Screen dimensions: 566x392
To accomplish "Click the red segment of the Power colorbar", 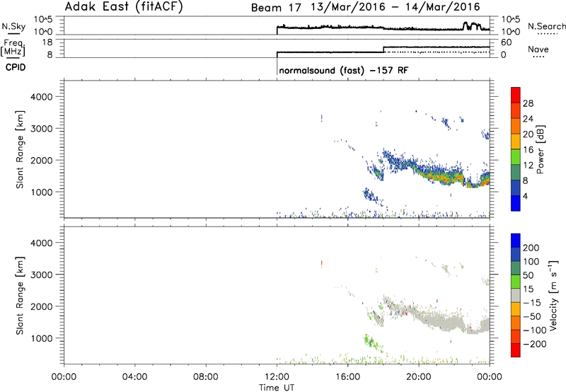I will (x=516, y=95).
